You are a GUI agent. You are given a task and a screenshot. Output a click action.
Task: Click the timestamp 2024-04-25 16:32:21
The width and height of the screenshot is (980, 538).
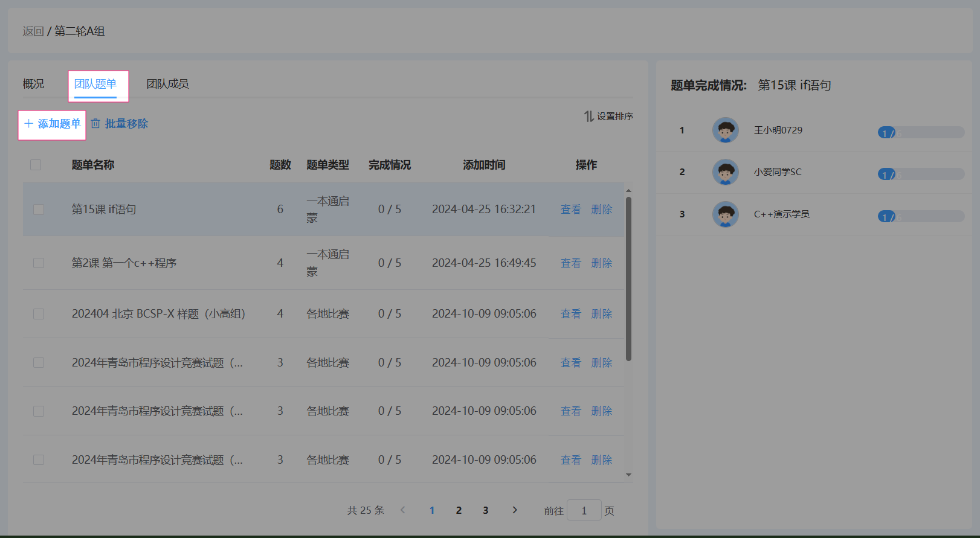tap(484, 210)
